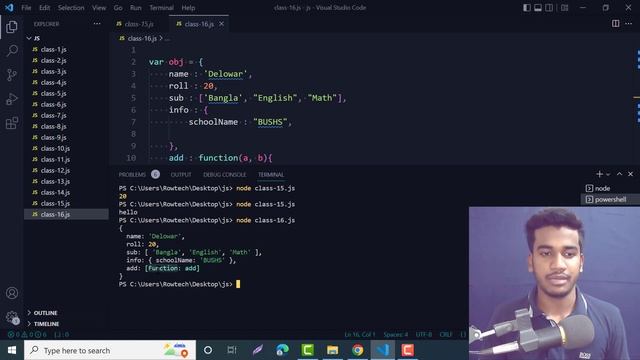Change indentation via Spaces: 4
The image size is (640, 360).
pos(396,334)
